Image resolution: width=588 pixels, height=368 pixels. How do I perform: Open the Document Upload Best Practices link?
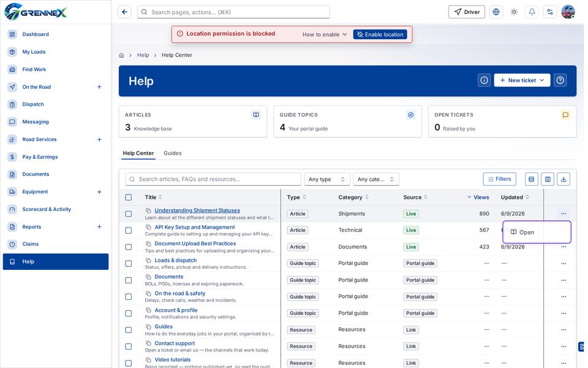[x=195, y=243]
